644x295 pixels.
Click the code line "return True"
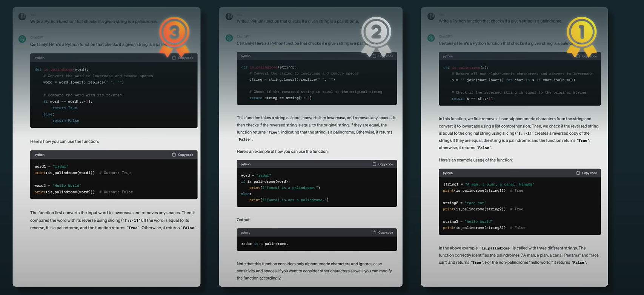[x=65, y=108]
